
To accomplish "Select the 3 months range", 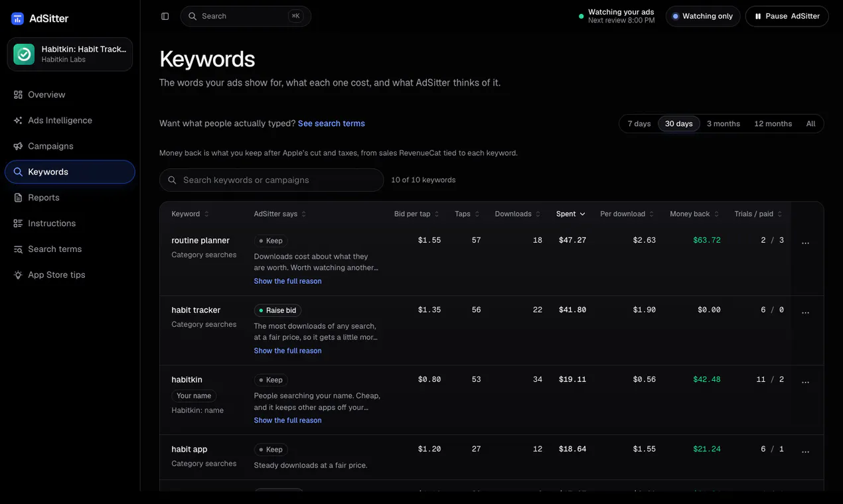I will click(x=723, y=124).
